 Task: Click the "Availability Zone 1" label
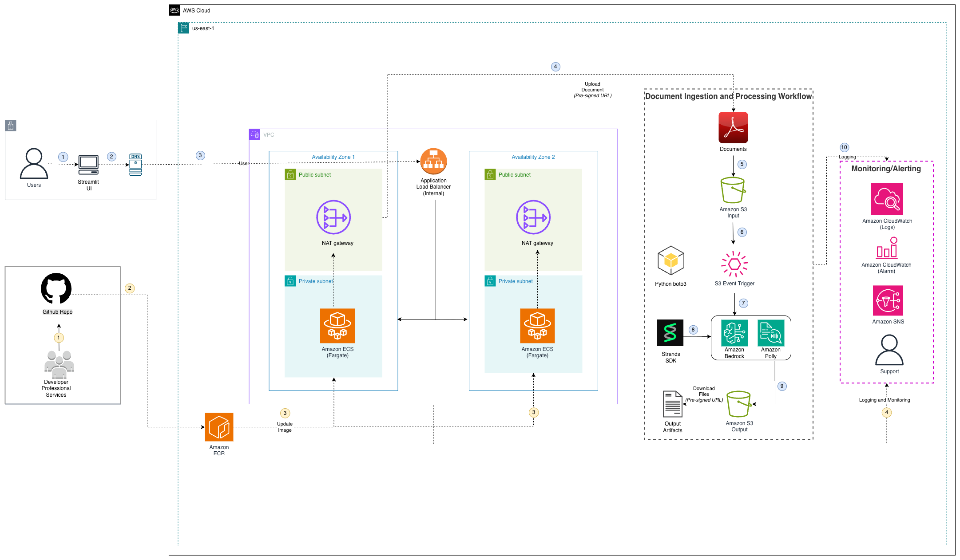coord(333,157)
